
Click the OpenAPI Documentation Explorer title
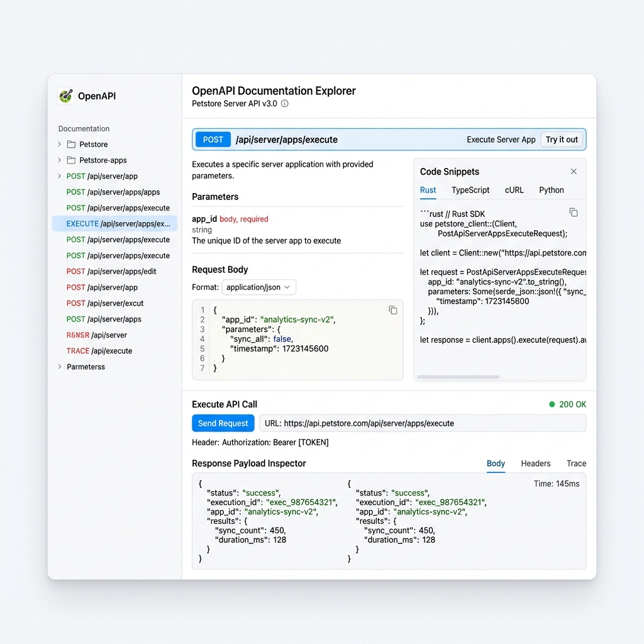pos(274,91)
